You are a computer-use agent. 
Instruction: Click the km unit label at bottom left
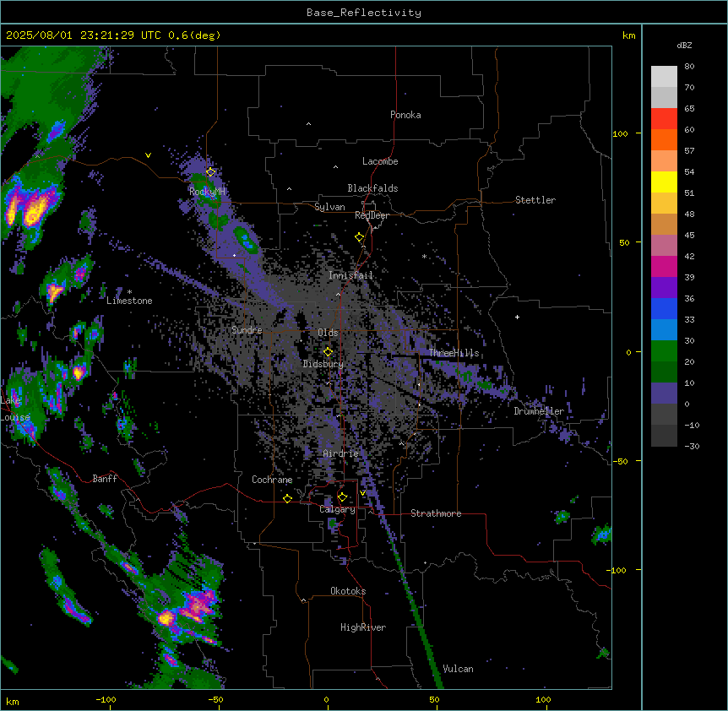click(x=13, y=702)
